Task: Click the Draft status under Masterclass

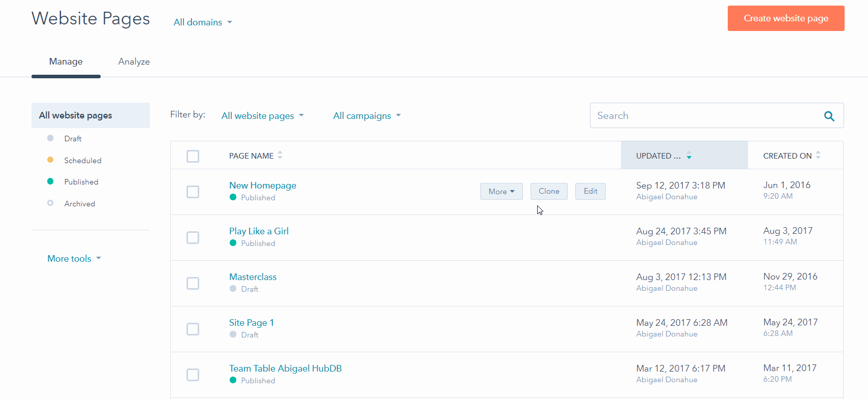Action: [x=250, y=289]
